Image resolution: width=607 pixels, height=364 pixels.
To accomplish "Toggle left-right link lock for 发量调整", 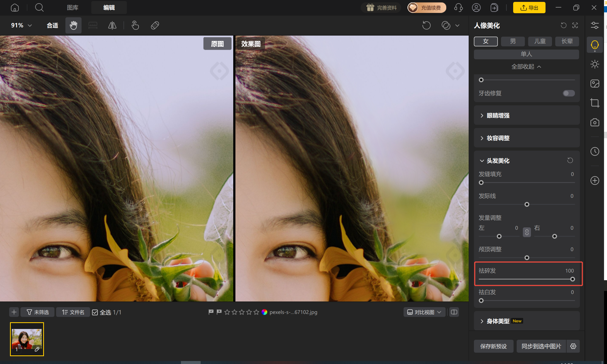I will point(527,232).
